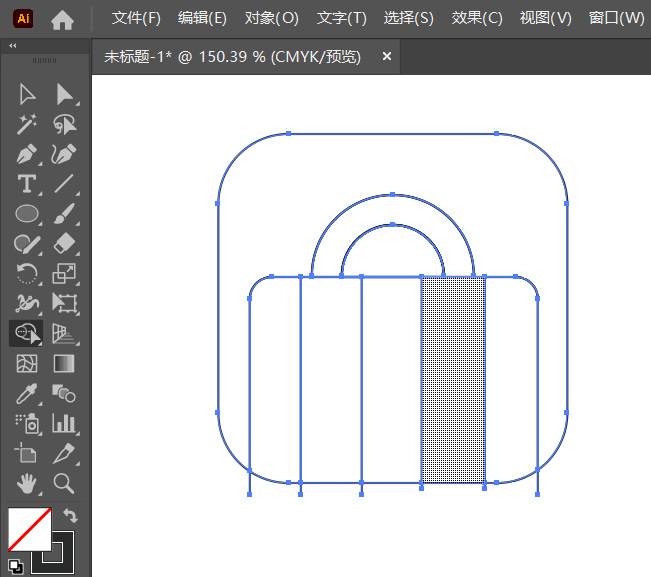Select the Eraser tool
651x577 pixels.
coord(64,244)
